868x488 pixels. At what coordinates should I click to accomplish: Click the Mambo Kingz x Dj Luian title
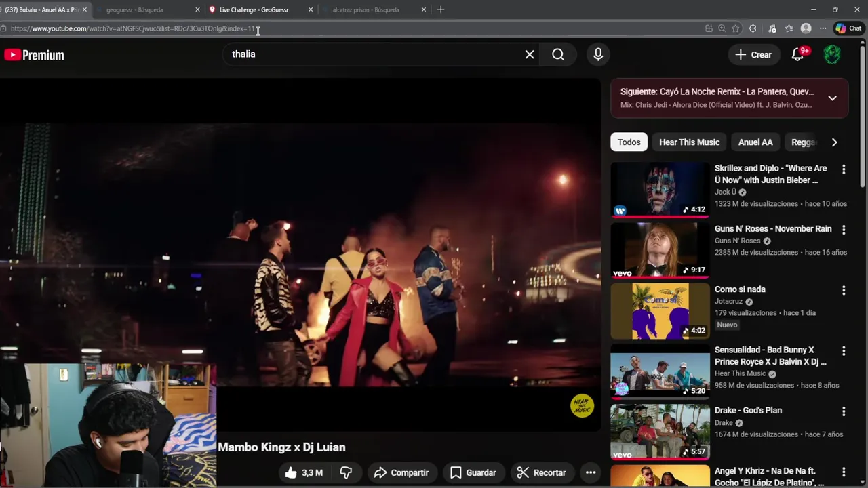pyautogui.click(x=281, y=447)
